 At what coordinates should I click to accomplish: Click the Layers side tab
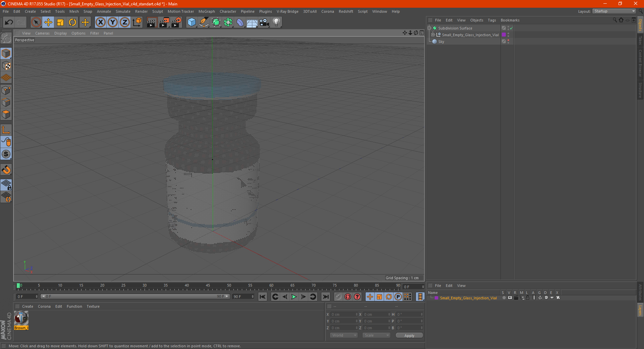click(x=640, y=310)
